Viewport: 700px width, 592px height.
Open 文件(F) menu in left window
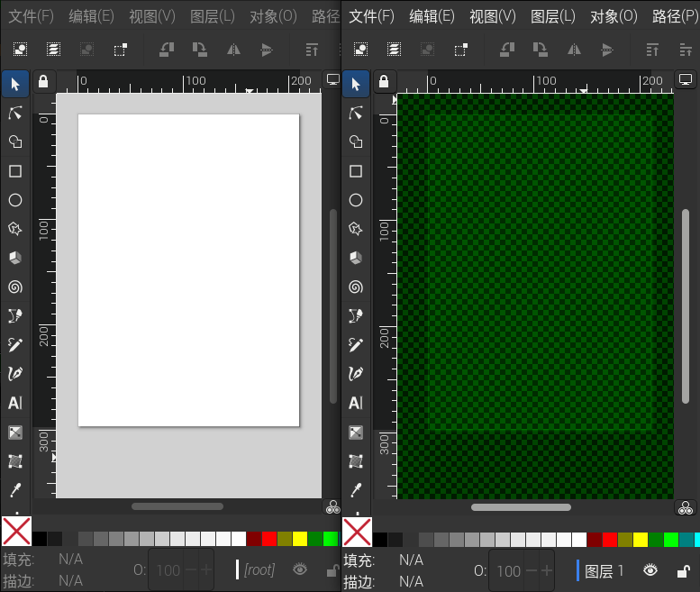pos(32,16)
